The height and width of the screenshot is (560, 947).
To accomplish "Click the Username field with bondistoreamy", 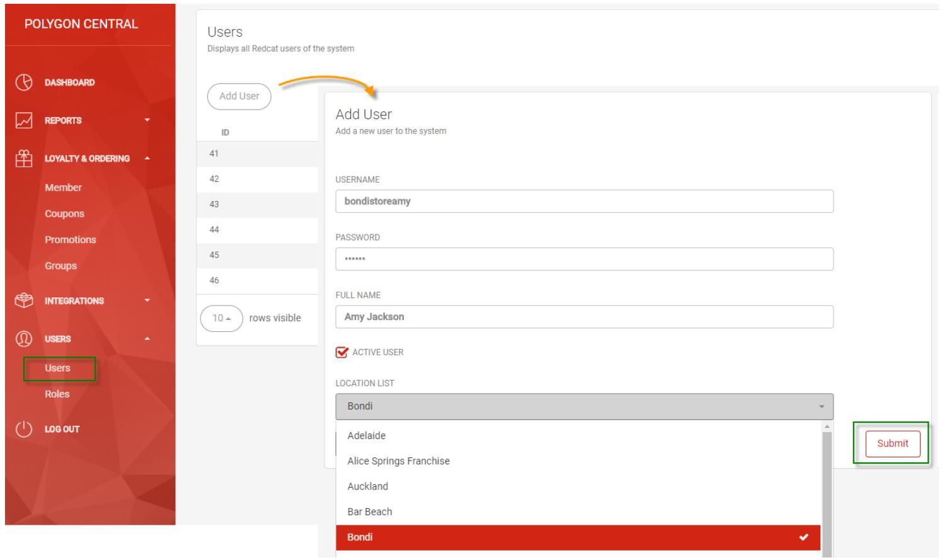I will pyautogui.click(x=584, y=202).
